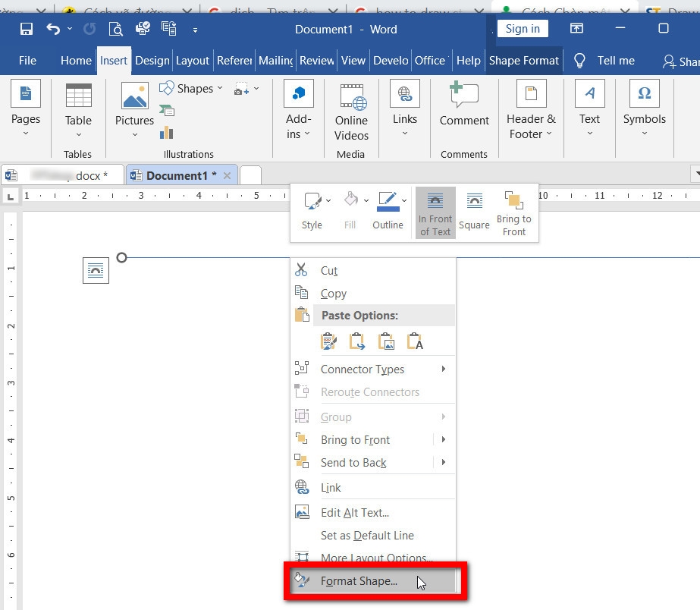The image size is (700, 610).
Task: Toggle Square text wrapping option
Action: click(474, 211)
